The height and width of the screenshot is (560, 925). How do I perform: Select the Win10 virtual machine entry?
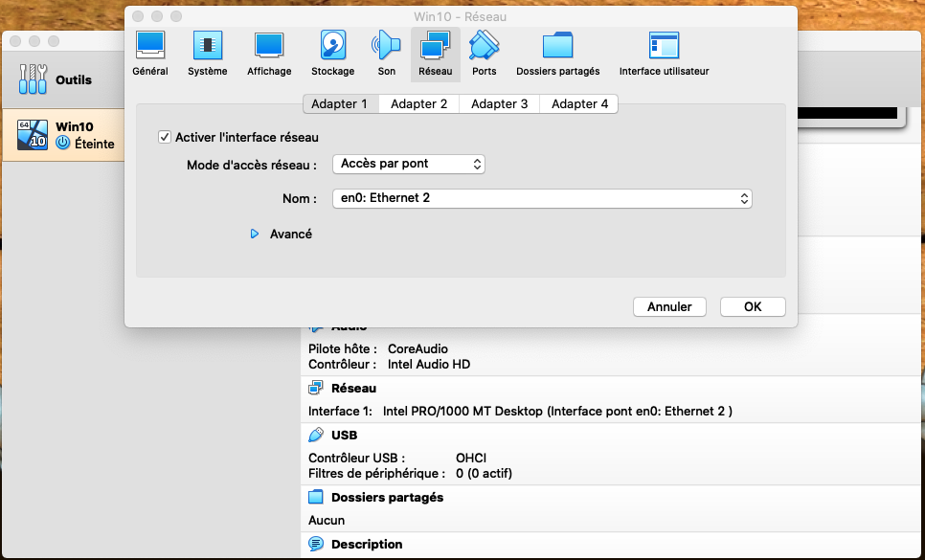64,135
